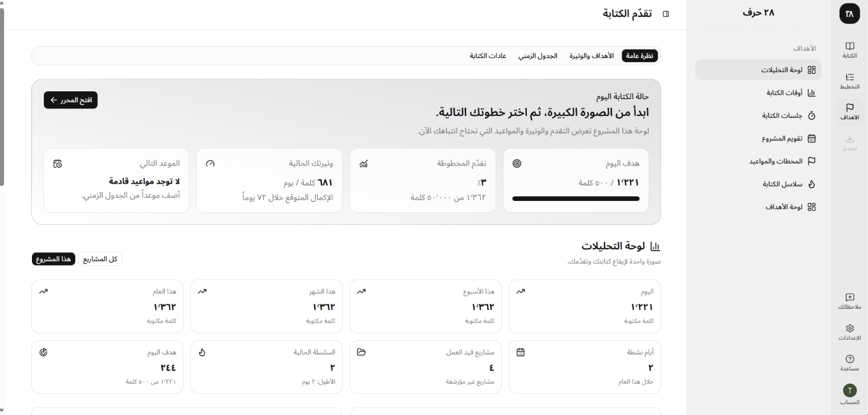Open لوحة الأهداف in the sidebar
The width and height of the screenshot is (868, 415).
coord(759,207)
